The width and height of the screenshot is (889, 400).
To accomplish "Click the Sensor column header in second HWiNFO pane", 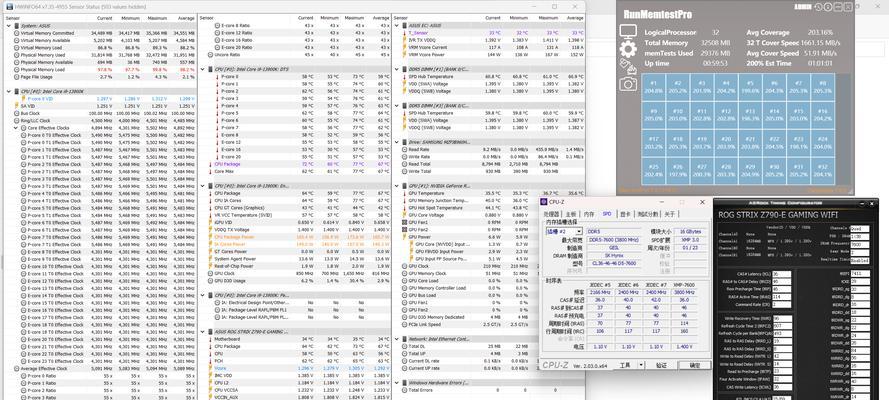I will [205, 18].
